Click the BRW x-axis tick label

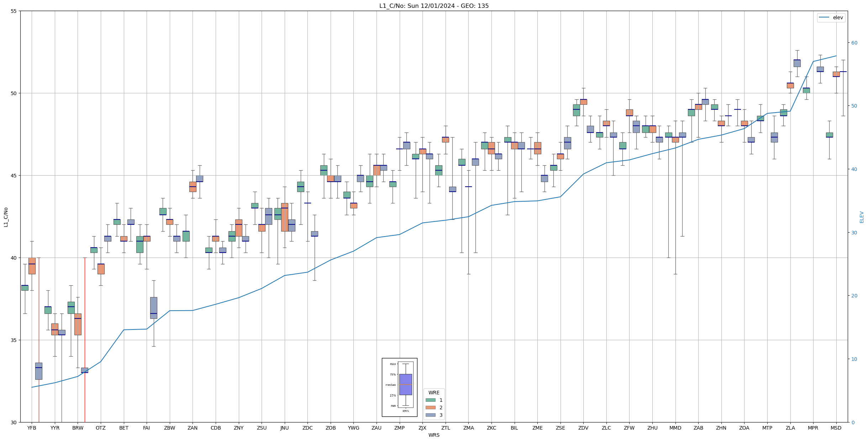point(78,428)
